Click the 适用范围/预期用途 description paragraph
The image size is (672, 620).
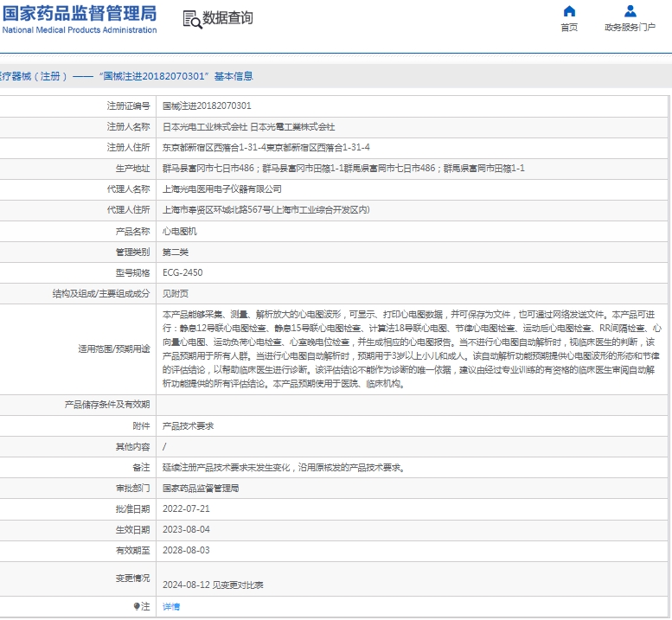412,348
